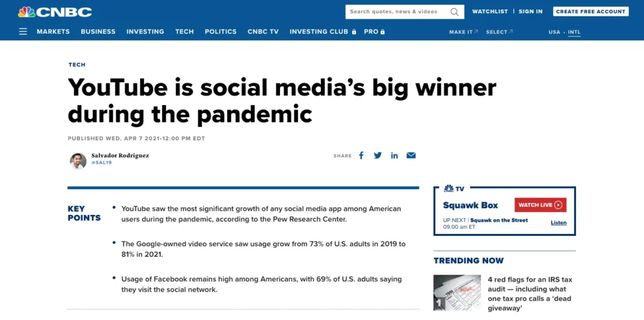
Task: Open the Make It external link
Action: coord(463,32)
